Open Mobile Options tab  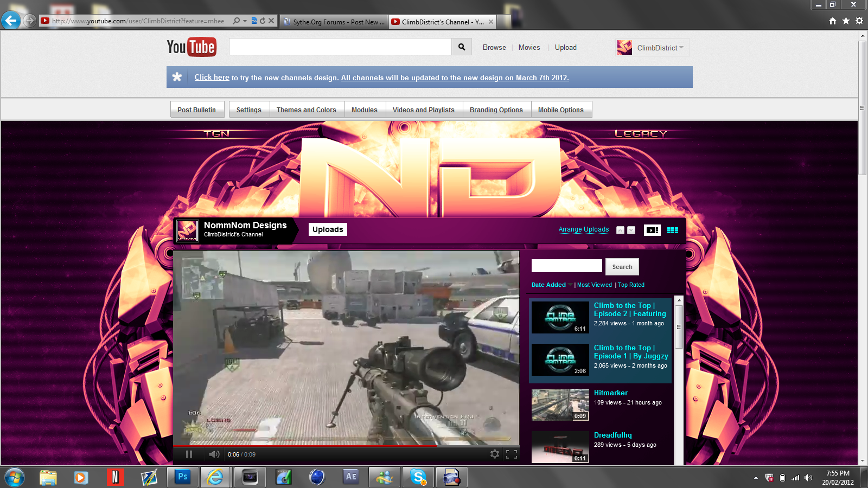tap(561, 110)
